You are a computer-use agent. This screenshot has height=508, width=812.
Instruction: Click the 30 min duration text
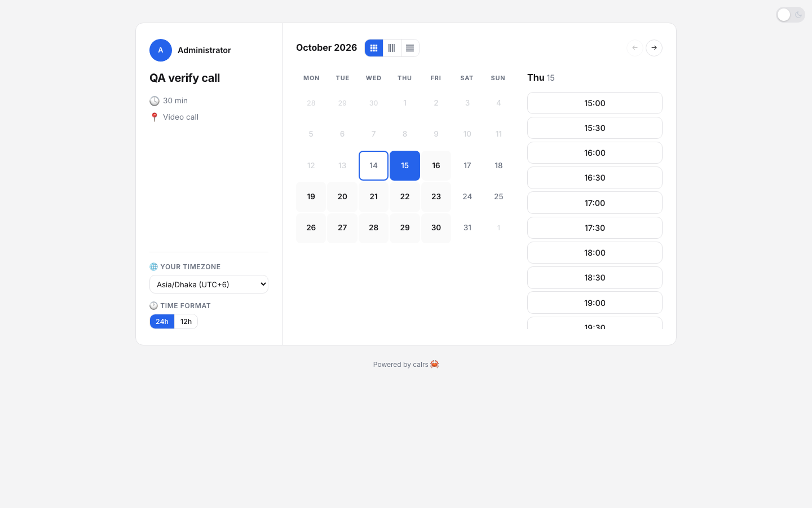point(175,100)
